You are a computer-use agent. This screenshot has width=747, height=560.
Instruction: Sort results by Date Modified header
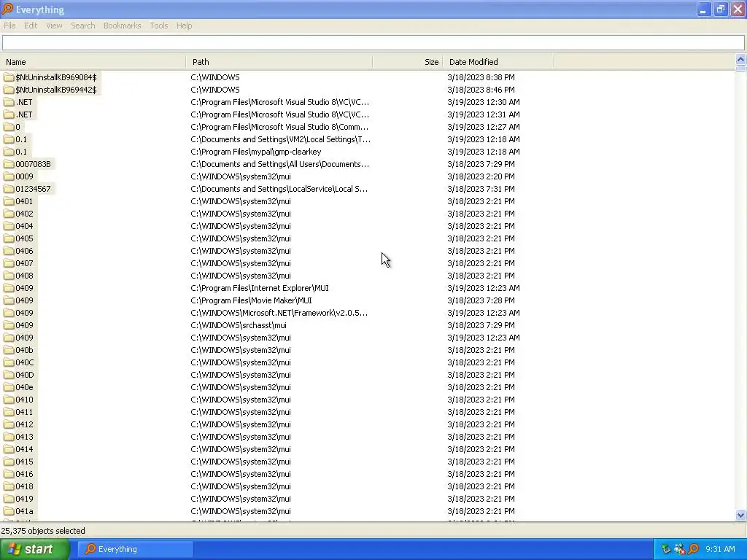(x=498, y=62)
